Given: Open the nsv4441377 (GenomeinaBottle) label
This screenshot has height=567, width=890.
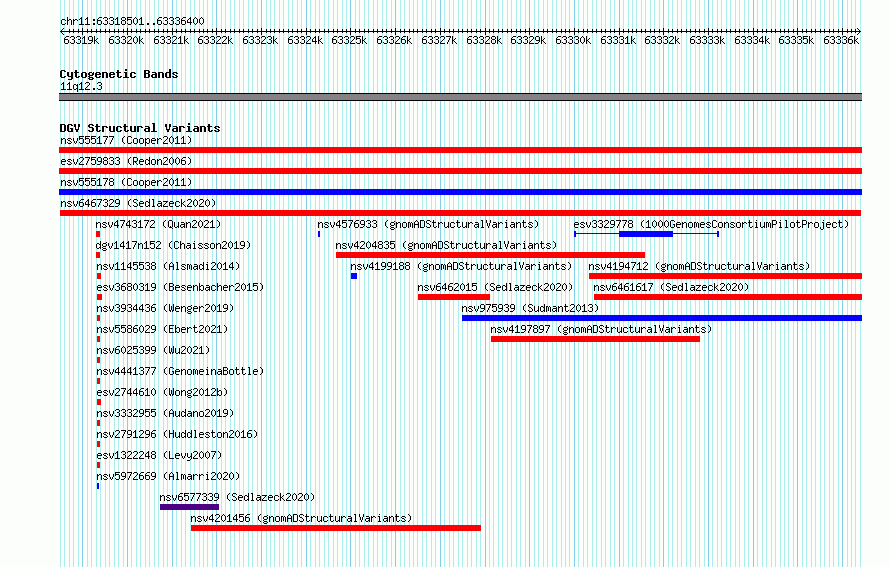Looking at the screenshot, I should (180, 371).
